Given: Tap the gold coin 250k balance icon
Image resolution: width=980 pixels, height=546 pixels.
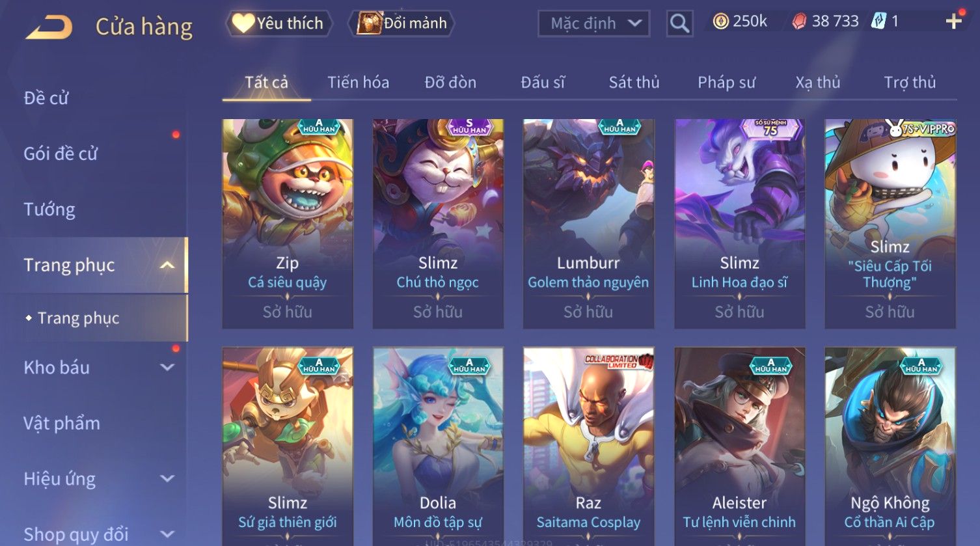Looking at the screenshot, I should point(720,22).
